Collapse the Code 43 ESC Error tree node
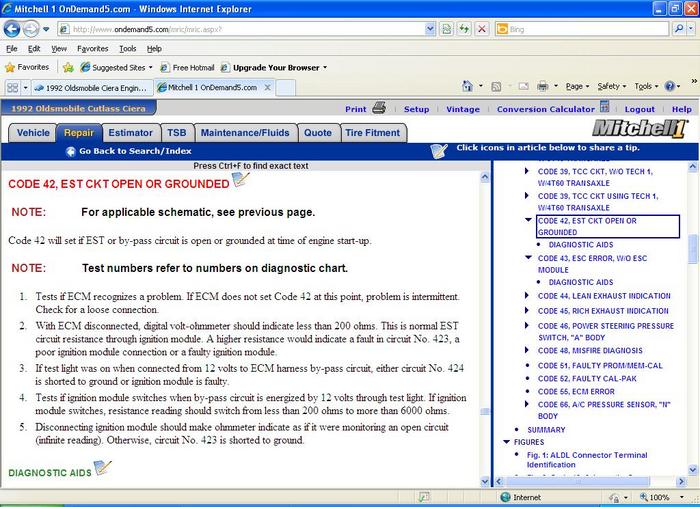Viewport: 700px width, 507px height. pyautogui.click(x=528, y=257)
